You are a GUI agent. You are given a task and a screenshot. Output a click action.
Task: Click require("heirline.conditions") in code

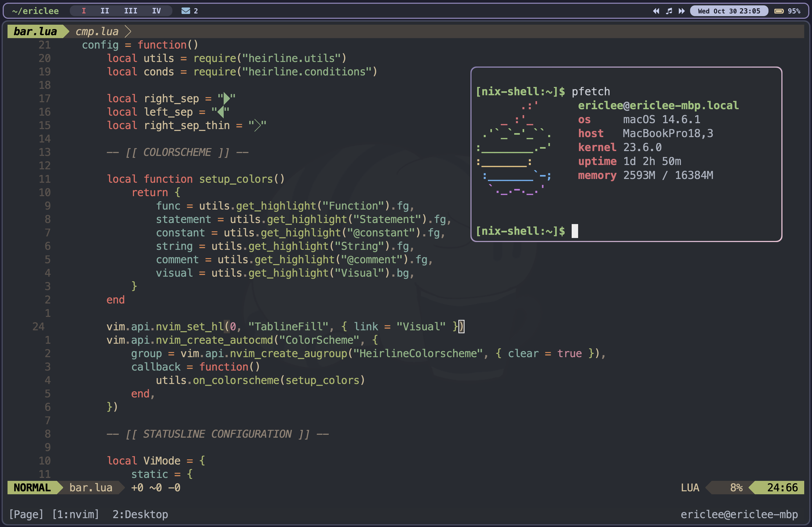285,72
